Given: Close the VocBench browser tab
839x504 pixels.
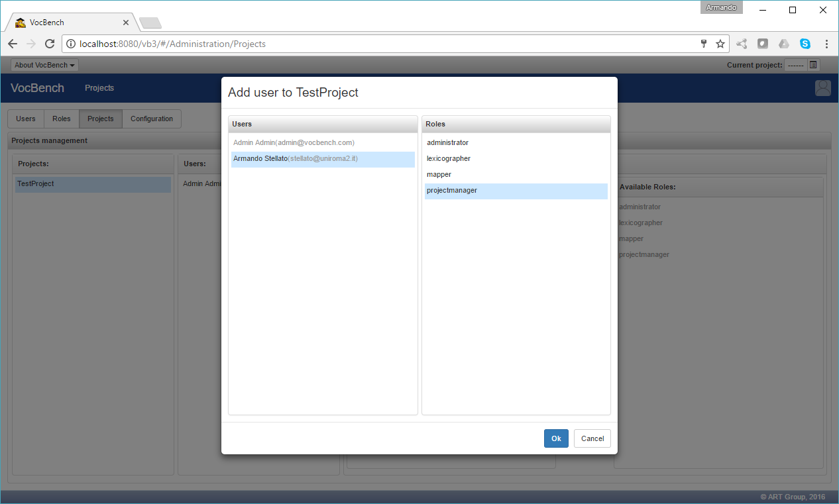Looking at the screenshot, I should pos(126,23).
